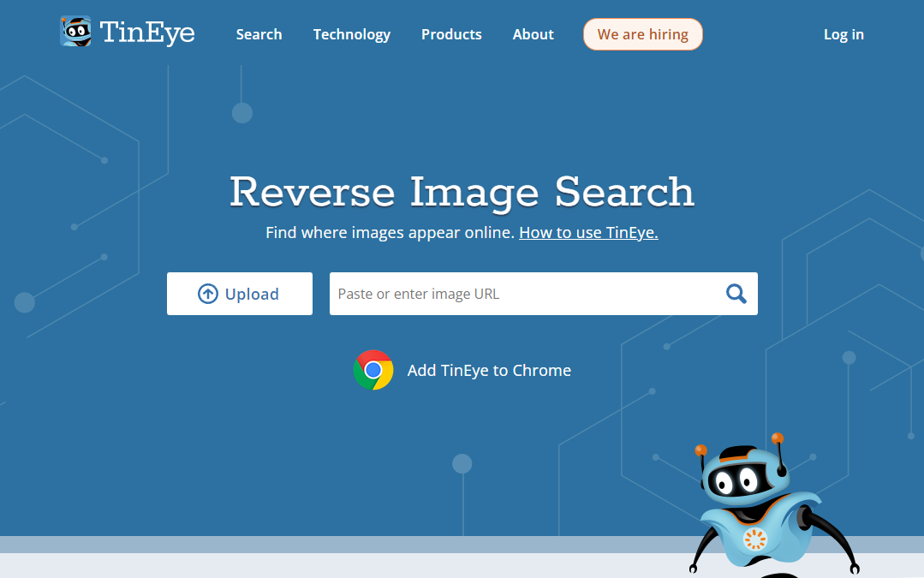
Task: Open the Technology nav menu item
Action: (x=351, y=35)
